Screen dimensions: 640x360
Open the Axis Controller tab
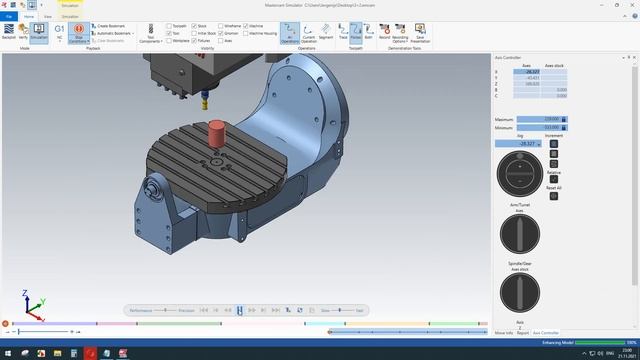[x=546, y=333]
